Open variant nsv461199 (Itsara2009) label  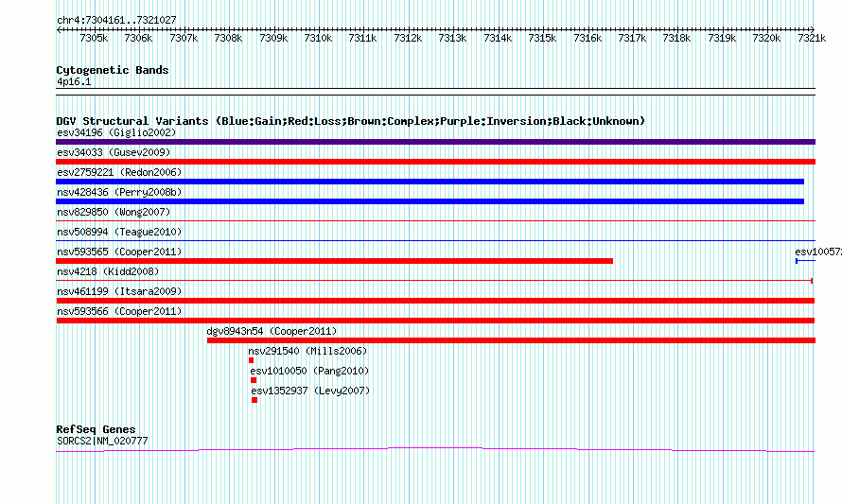(x=119, y=291)
